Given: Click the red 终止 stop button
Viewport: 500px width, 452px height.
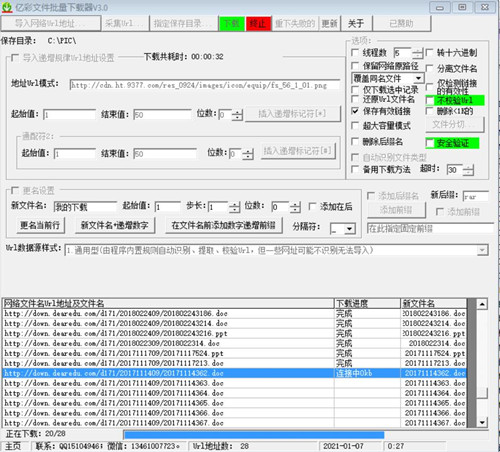Looking at the screenshot, I should click(258, 24).
